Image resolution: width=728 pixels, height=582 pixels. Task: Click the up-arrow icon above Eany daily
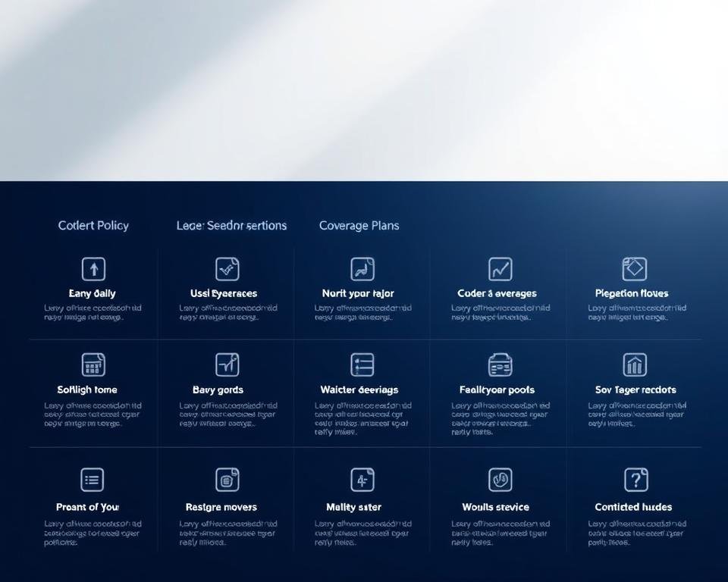pyautogui.click(x=93, y=269)
